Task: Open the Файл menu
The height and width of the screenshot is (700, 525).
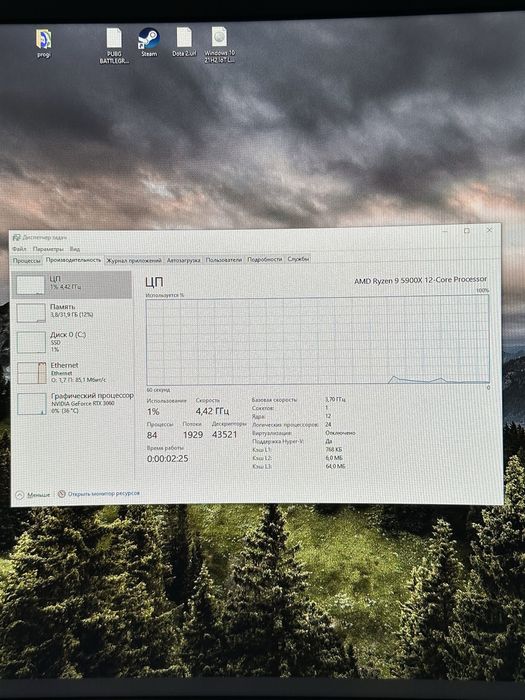Action: pos(19,249)
